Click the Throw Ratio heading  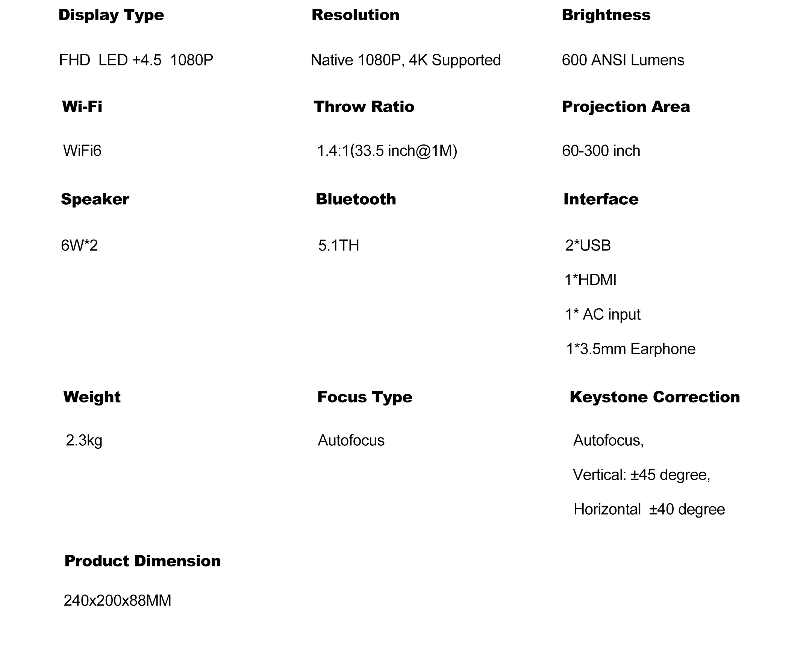pos(364,106)
